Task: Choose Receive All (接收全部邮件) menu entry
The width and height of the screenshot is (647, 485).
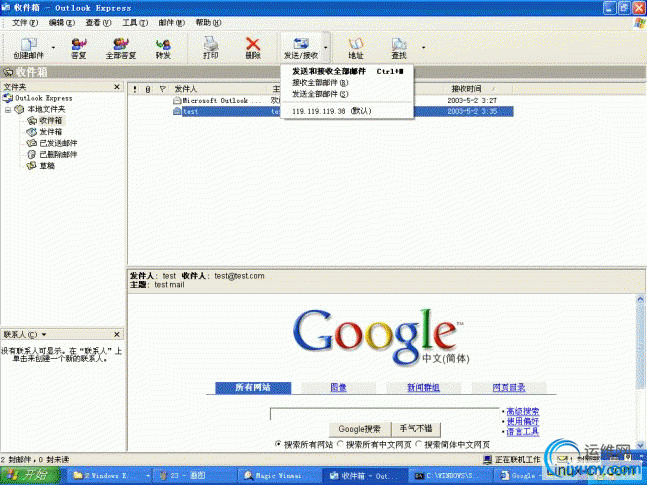Action: click(347, 83)
